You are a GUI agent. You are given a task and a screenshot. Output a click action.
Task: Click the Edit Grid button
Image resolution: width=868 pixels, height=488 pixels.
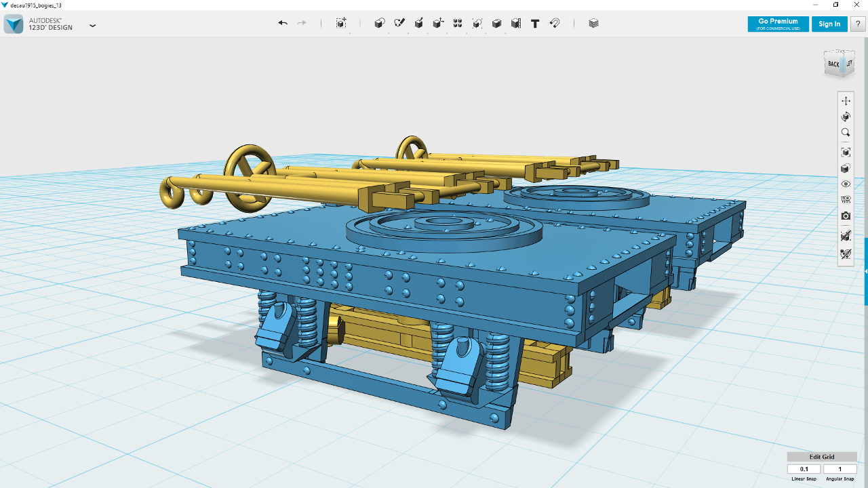coord(822,457)
